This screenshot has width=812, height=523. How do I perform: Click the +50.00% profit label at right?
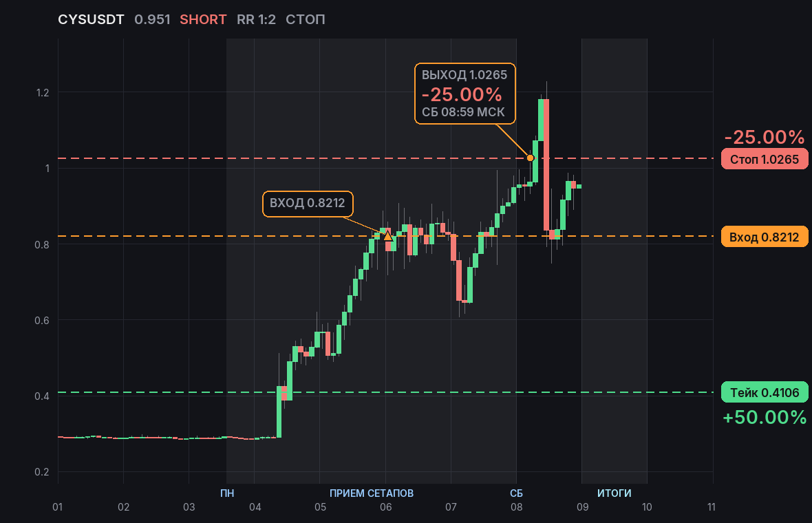[765, 417]
